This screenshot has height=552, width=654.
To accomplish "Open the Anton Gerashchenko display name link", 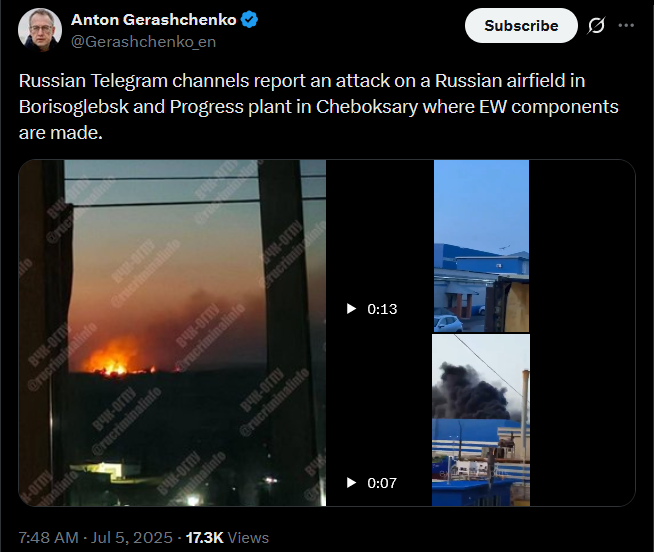I will coord(153,20).
